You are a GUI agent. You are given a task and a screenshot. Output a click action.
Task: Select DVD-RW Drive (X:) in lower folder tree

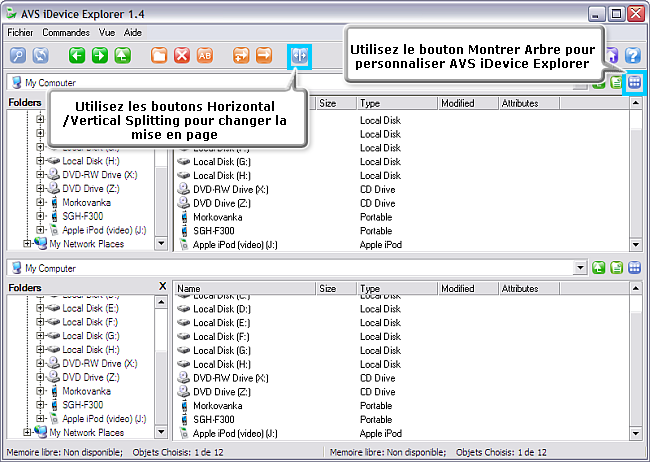pos(99,363)
